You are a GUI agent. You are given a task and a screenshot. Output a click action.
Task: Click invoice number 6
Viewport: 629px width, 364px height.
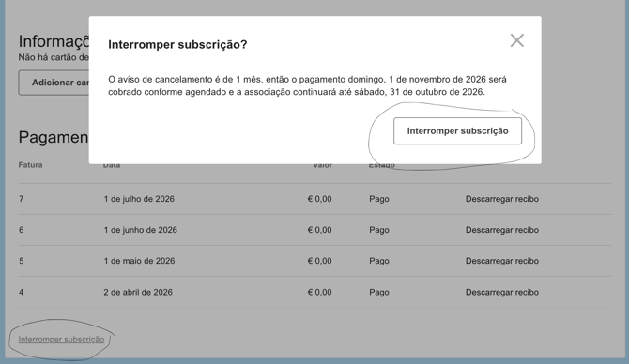click(22, 230)
